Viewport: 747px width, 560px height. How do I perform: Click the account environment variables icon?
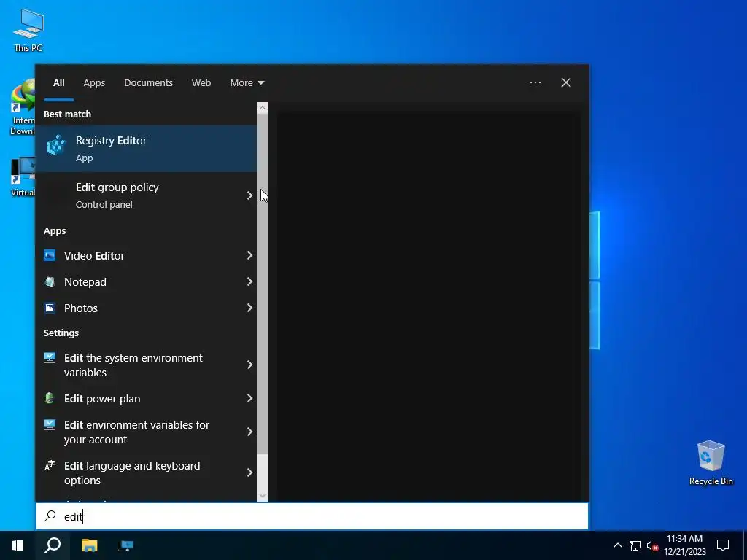tap(50, 425)
